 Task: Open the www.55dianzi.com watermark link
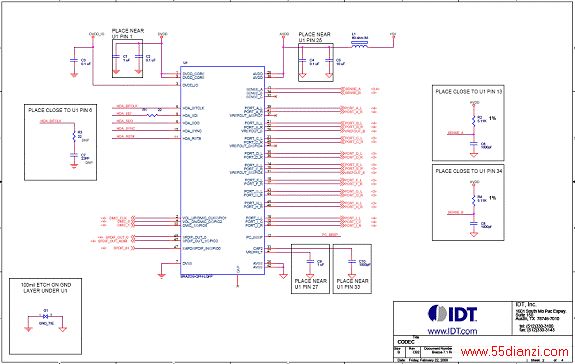(514, 353)
